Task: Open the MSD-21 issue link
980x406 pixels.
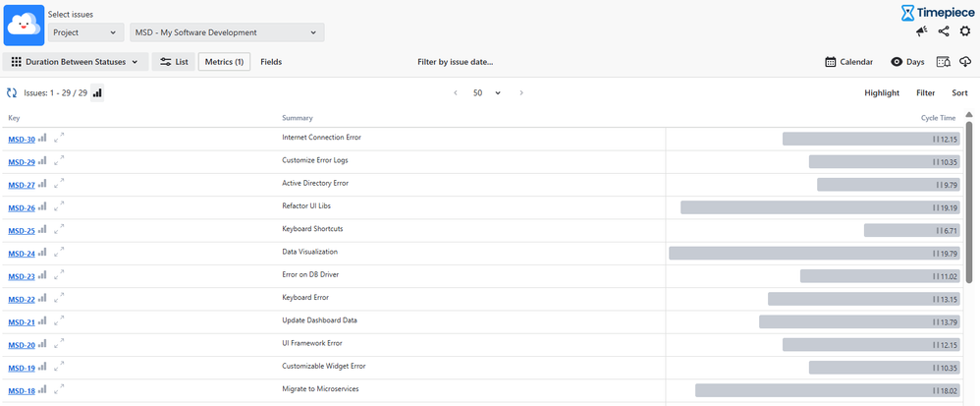Action: pyautogui.click(x=22, y=322)
